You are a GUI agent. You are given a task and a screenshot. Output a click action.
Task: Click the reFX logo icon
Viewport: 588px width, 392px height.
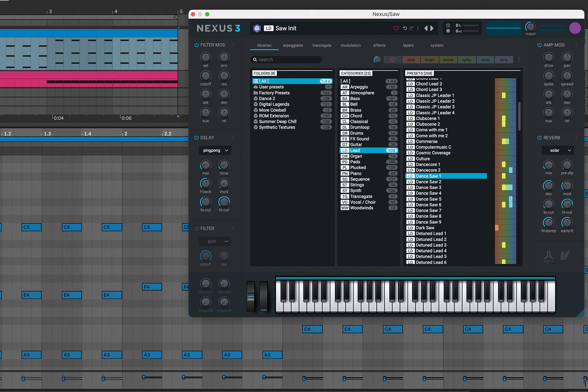click(549, 256)
